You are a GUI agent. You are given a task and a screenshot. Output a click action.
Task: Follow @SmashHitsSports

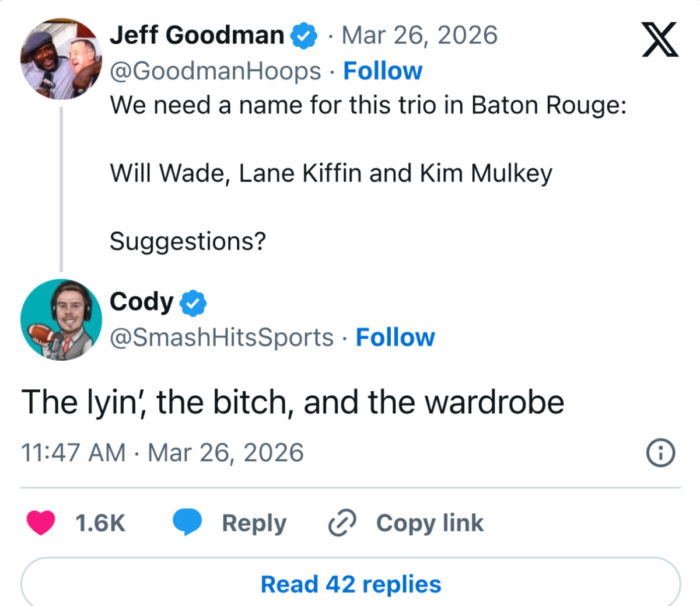(395, 337)
